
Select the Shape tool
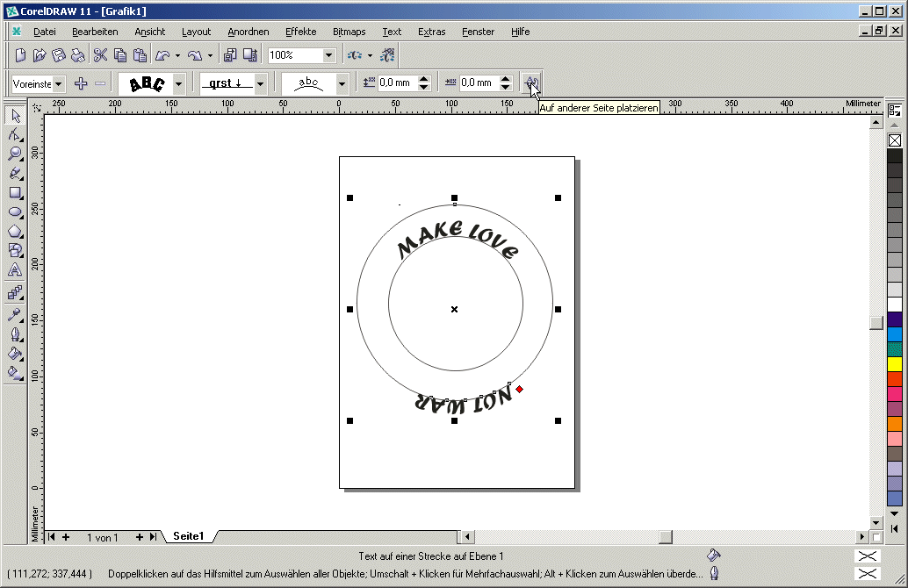pos(15,135)
